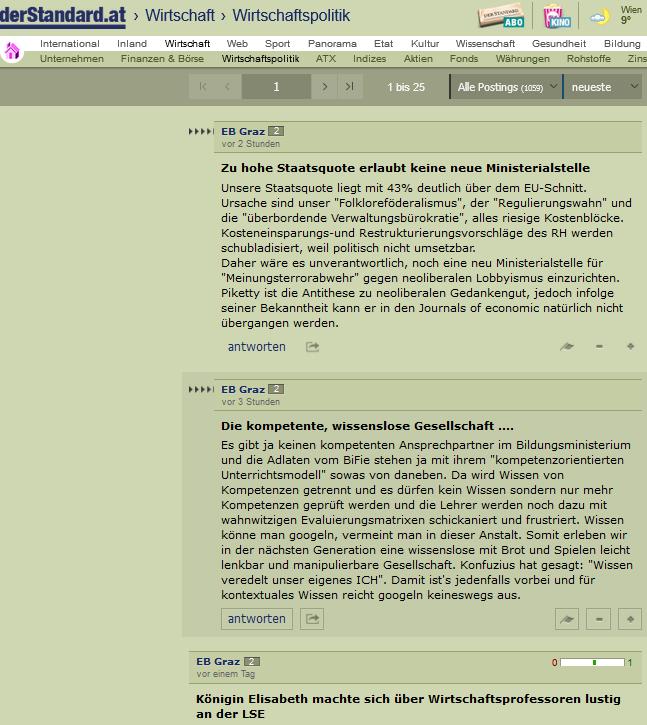
Task: Select Wirtschaftspolitik in sub navigation
Action: [260, 59]
